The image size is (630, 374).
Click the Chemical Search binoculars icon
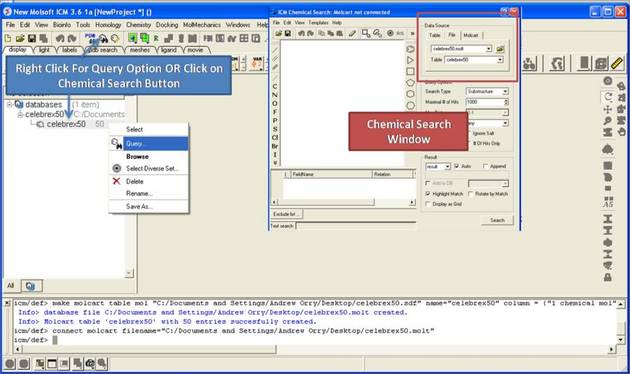103,39
